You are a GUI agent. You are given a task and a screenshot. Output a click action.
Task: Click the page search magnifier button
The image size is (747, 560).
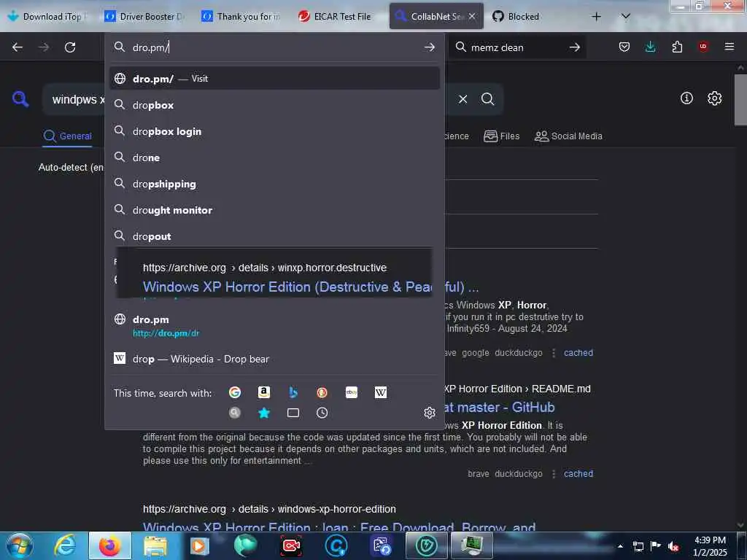(x=487, y=99)
